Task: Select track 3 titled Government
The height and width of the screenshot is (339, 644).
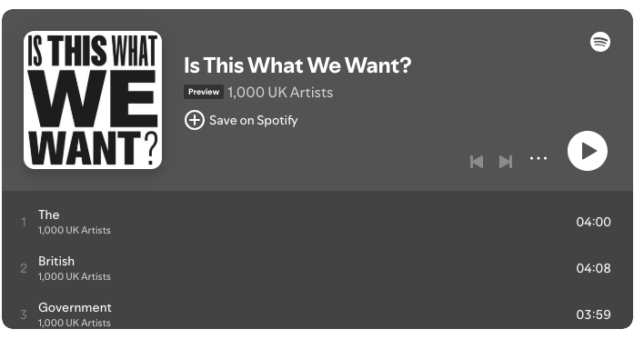Action: coord(317,314)
